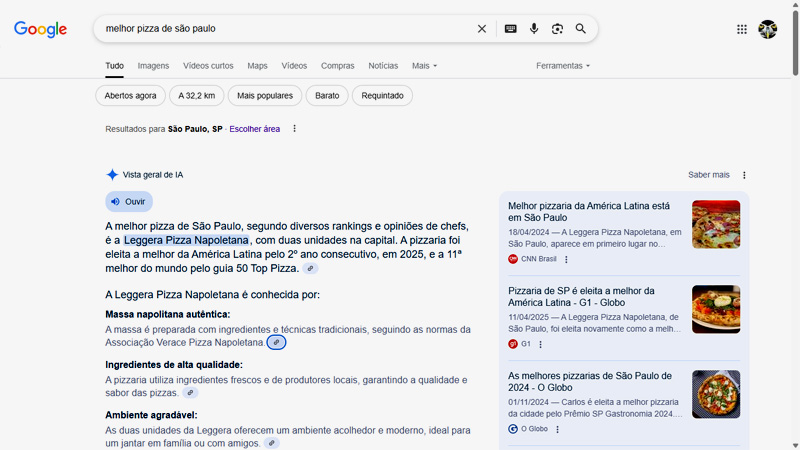Click the Saber mais link
This screenshot has height=450, width=800.
click(x=709, y=174)
